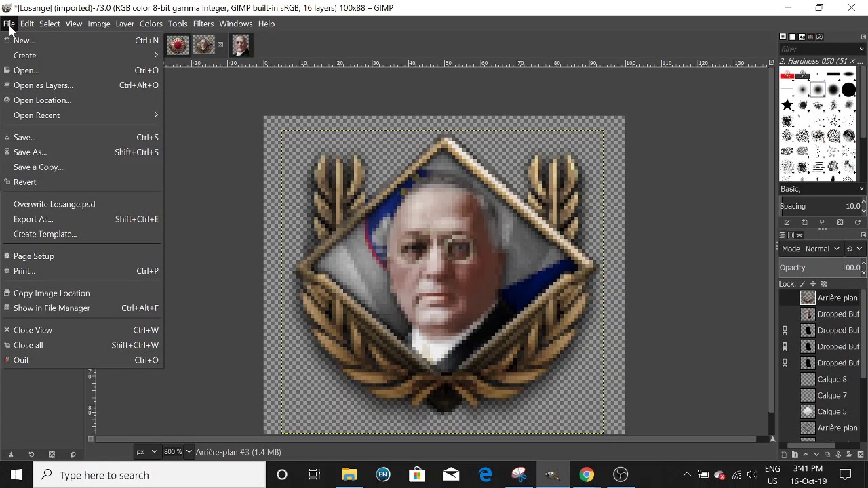Open the brushes dock configure menu arrow
Viewport: 868px width, 488px height.
(x=863, y=37)
